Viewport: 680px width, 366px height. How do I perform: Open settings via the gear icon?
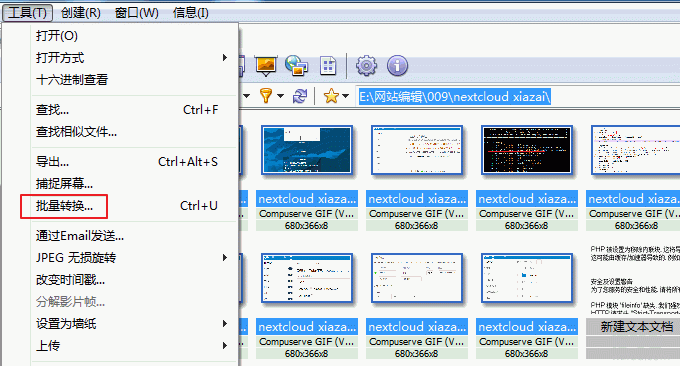coord(366,66)
